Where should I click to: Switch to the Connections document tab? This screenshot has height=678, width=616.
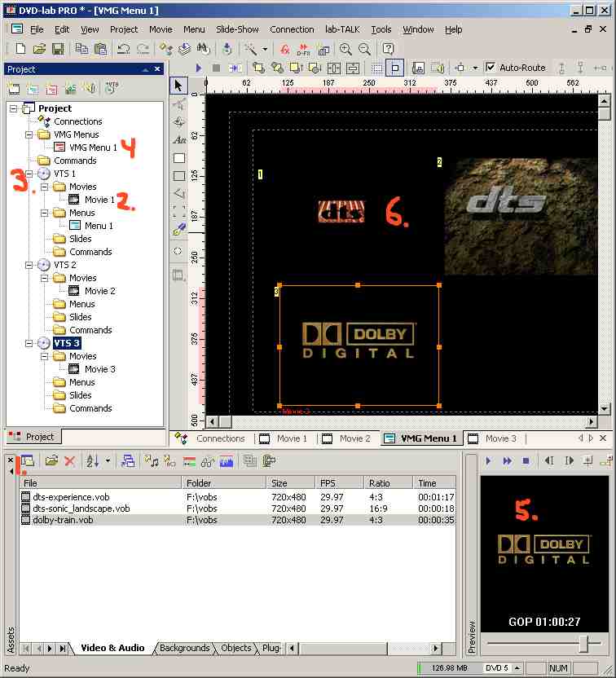coord(210,438)
